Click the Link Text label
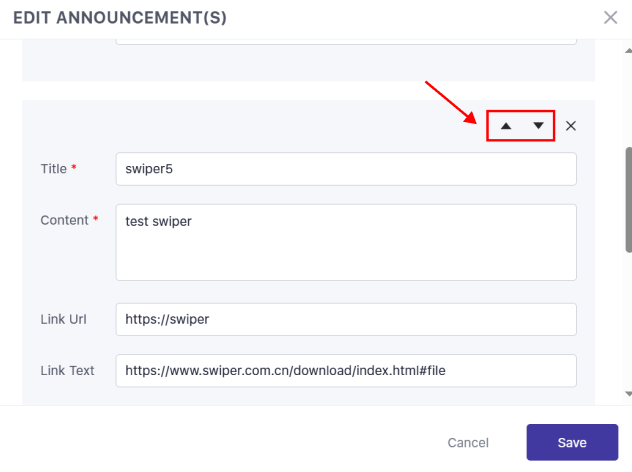 pyautogui.click(x=67, y=370)
